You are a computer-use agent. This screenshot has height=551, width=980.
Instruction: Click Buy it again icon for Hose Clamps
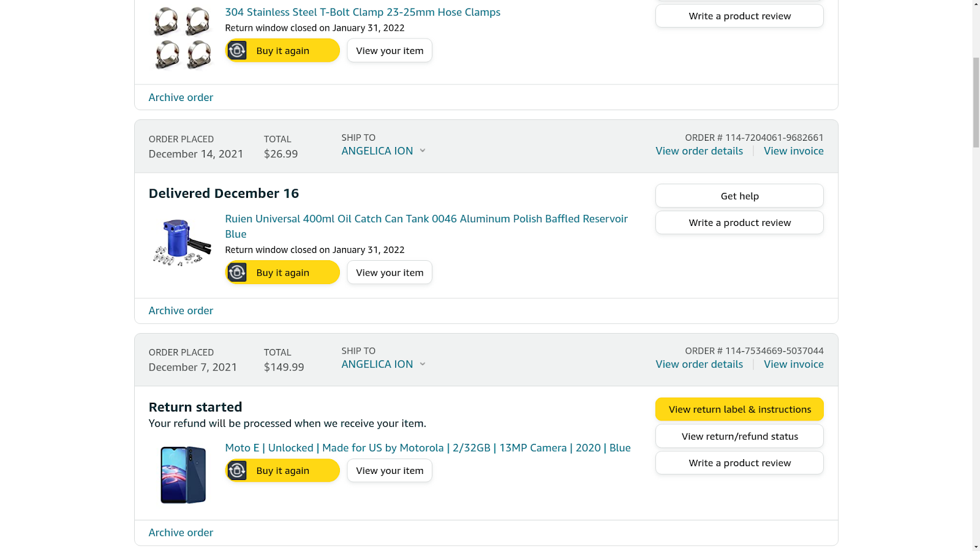click(x=237, y=50)
